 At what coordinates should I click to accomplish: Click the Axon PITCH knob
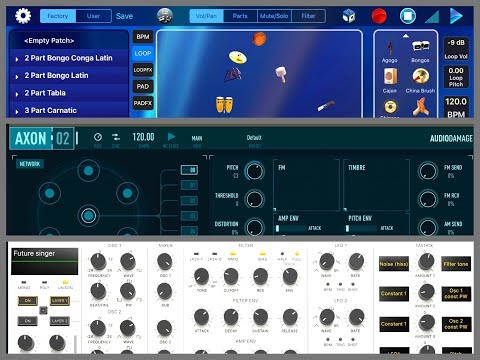pos(254,171)
